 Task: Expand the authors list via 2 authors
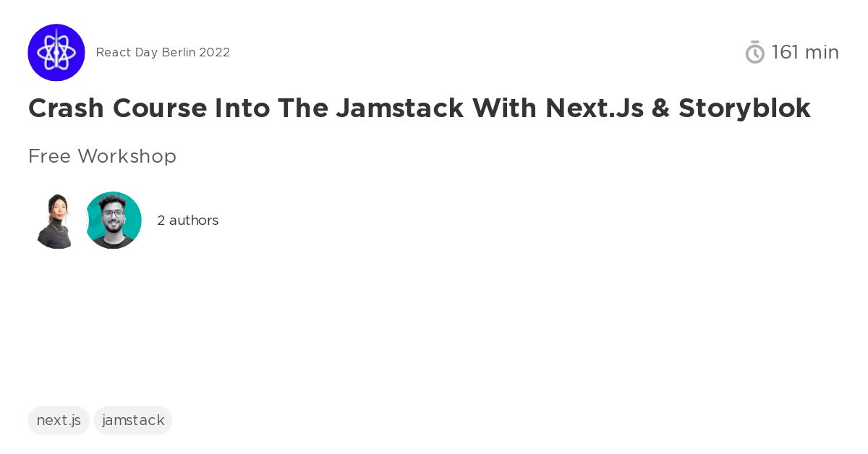click(187, 220)
